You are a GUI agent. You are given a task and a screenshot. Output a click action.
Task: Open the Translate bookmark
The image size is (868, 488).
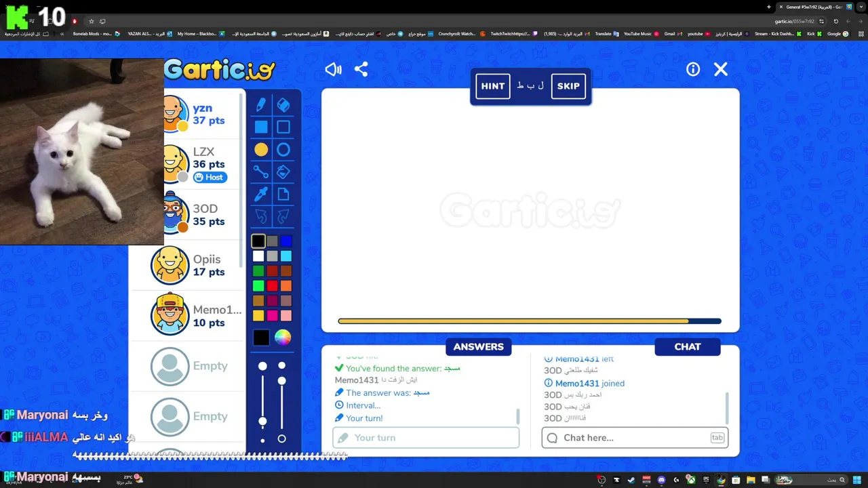pyautogui.click(x=607, y=34)
